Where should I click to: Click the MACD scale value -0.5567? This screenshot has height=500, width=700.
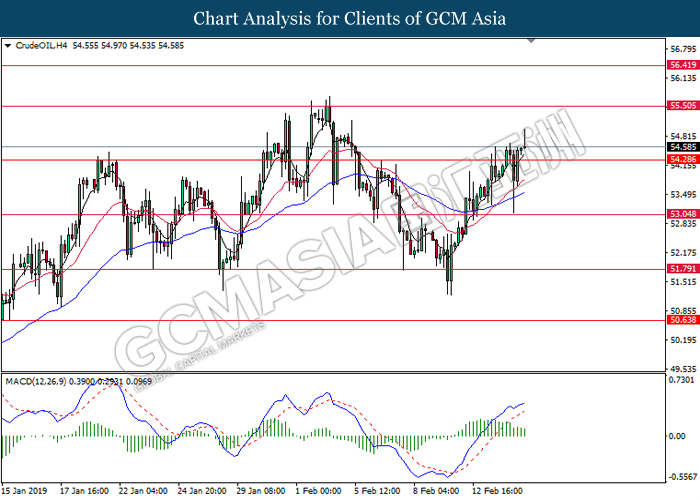tap(683, 477)
